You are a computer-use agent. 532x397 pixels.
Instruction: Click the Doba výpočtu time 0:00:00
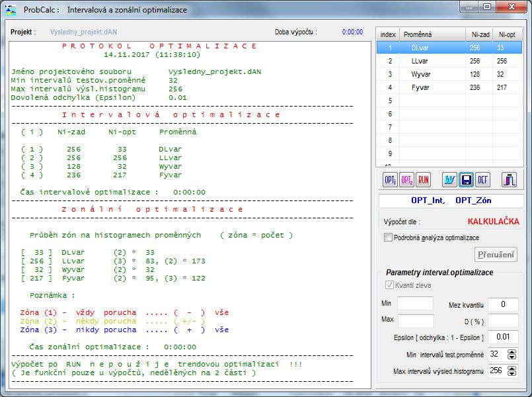click(x=352, y=32)
